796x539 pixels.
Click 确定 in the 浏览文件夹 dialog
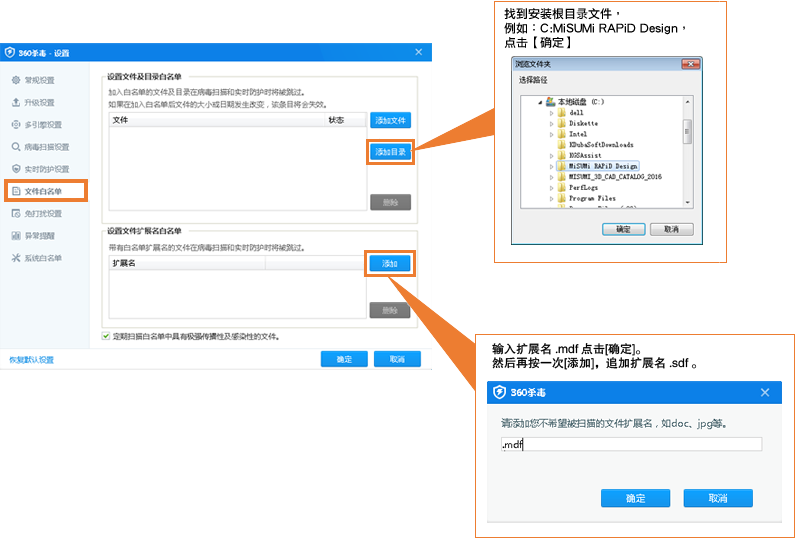pos(623,229)
